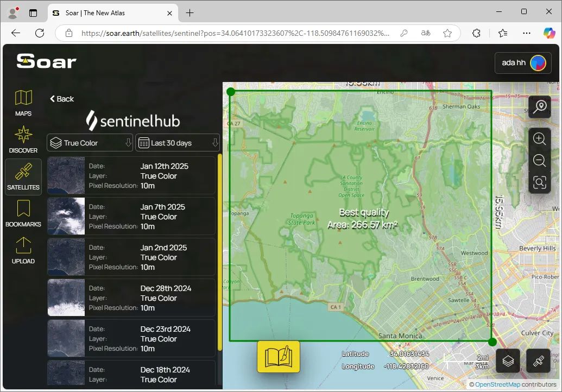Expand the Last 30 days dropdown
562x392 pixels.
coord(178,143)
